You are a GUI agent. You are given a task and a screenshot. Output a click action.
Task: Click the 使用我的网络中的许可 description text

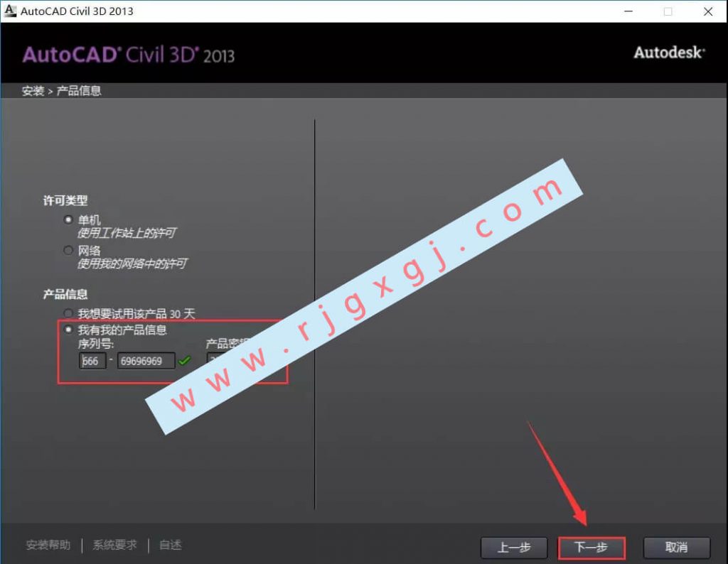[132, 264]
